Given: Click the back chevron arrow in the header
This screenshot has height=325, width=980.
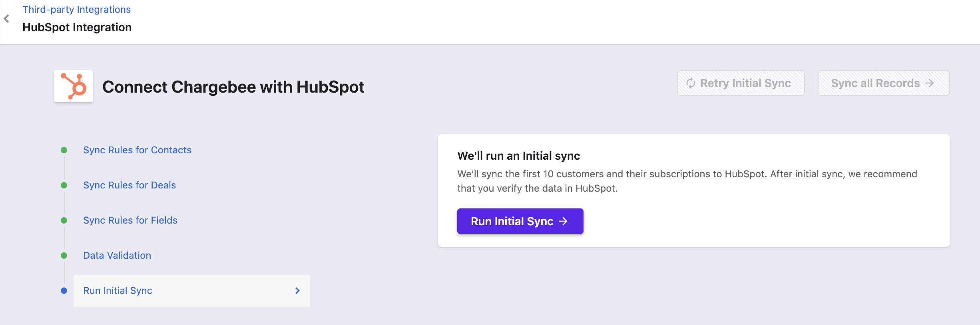Looking at the screenshot, I should pos(6,19).
